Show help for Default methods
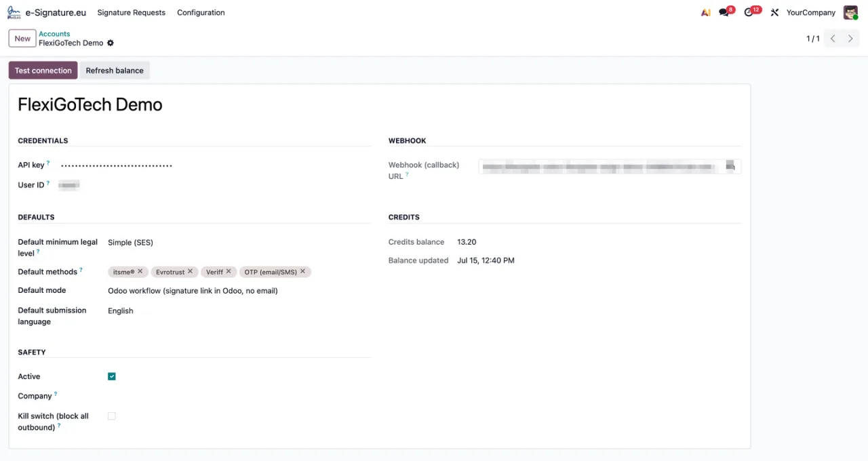868x461 pixels. tap(81, 270)
